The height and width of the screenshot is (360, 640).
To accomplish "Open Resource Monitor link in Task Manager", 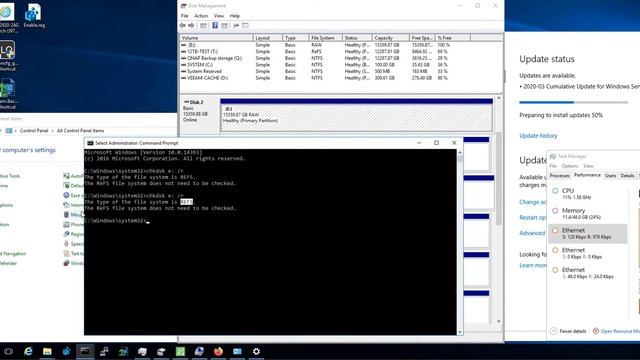I will pyautogui.click(x=616, y=331).
